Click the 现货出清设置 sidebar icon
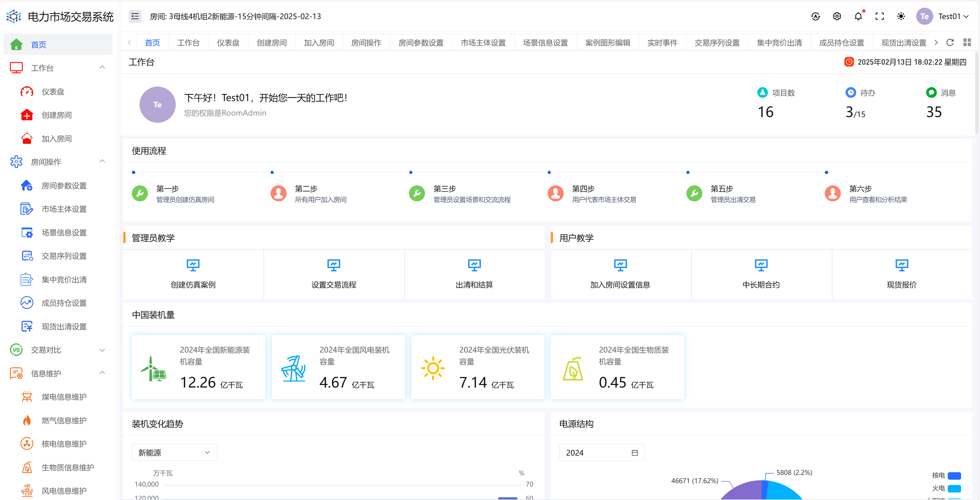 pos(27,327)
